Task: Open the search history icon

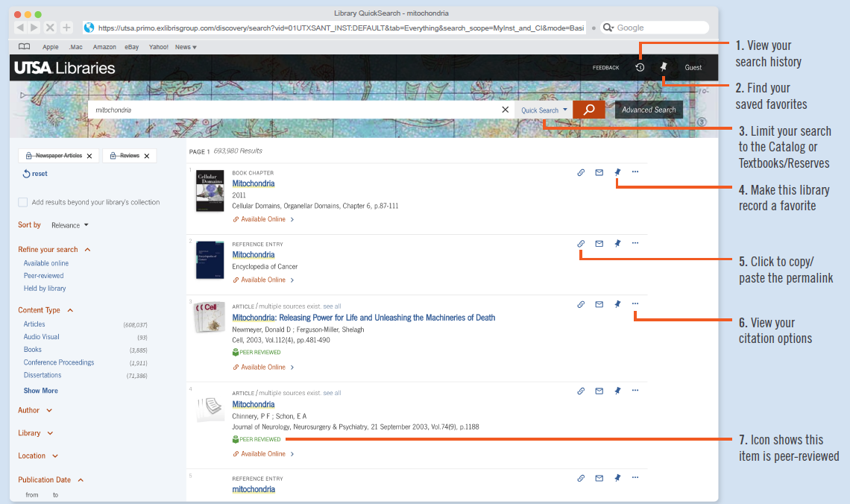Action: 640,68
